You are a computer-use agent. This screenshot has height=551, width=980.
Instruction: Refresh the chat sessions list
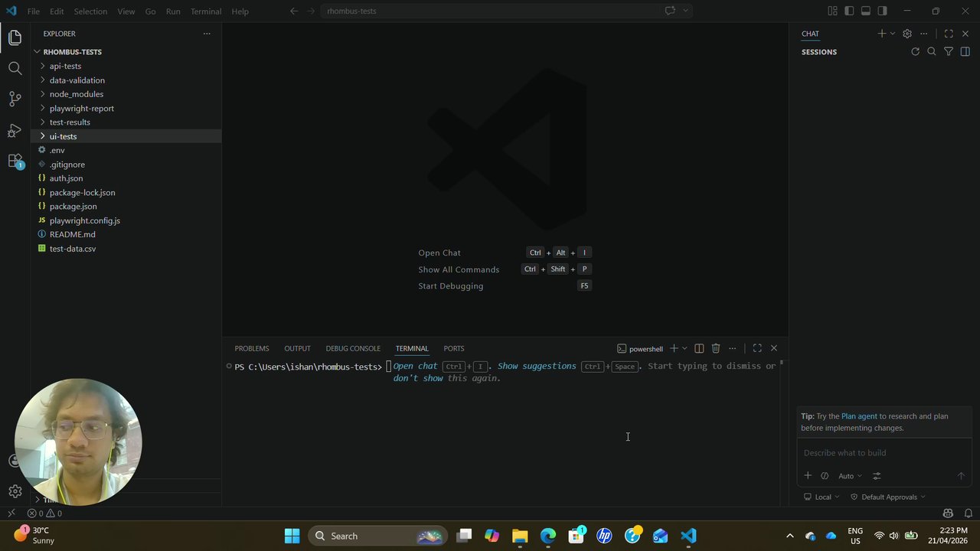(915, 52)
